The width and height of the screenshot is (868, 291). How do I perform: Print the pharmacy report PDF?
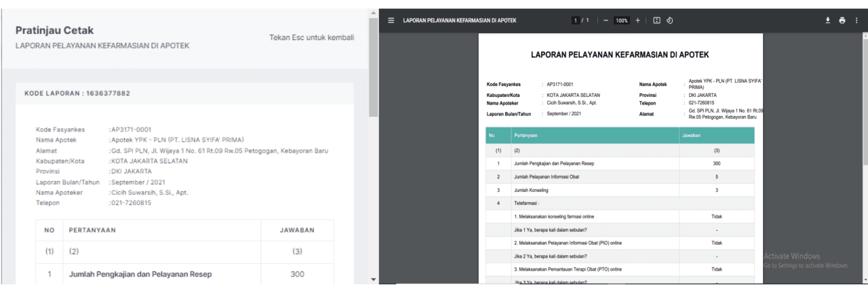[842, 20]
